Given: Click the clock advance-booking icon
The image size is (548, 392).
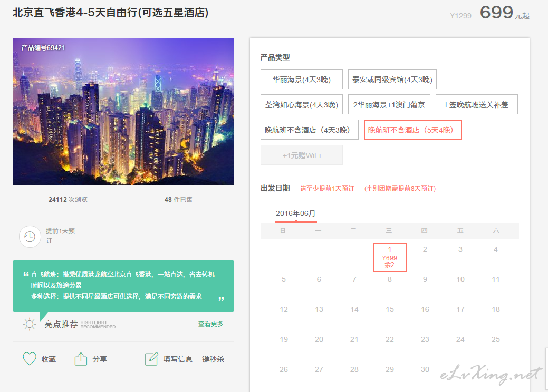Looking at the screenshot, I should [30, 237].
